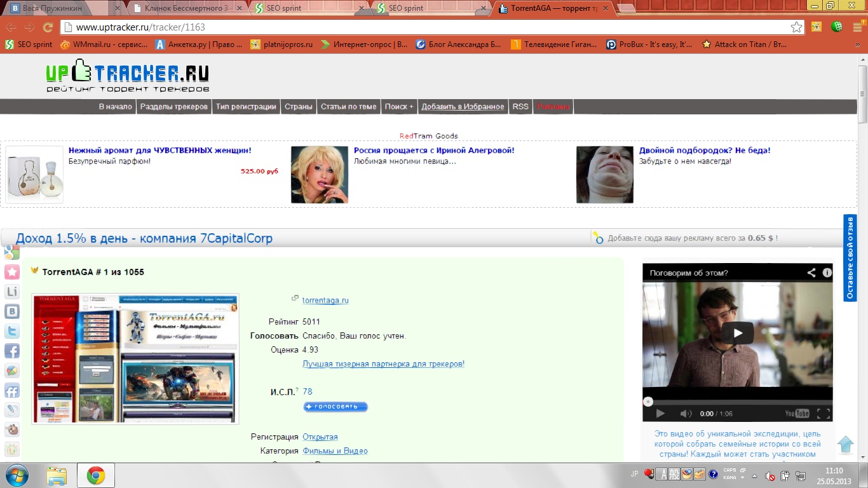Share page via Google sidebar icon

pos(11,252)
